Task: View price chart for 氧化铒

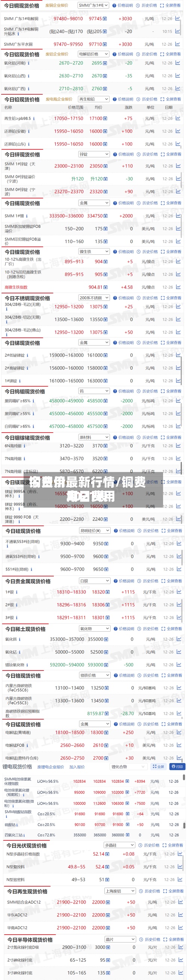Action: tap(179, 639)
